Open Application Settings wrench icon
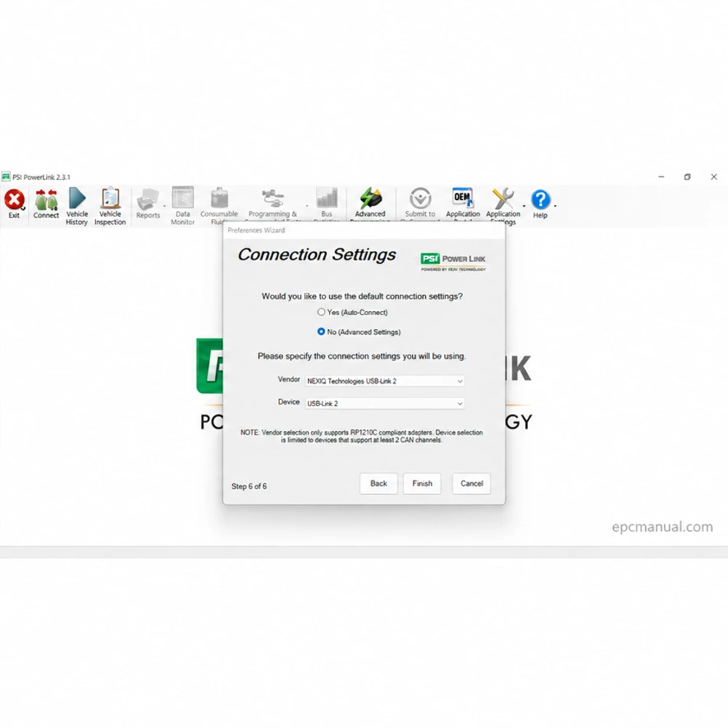This screenshot has width=728, height=728. [x=503, y=199]
